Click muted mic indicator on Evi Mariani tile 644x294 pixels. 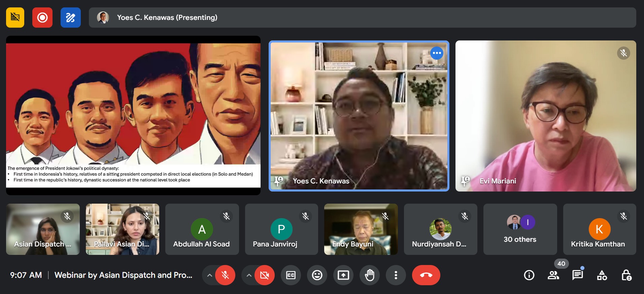(623, 53)
